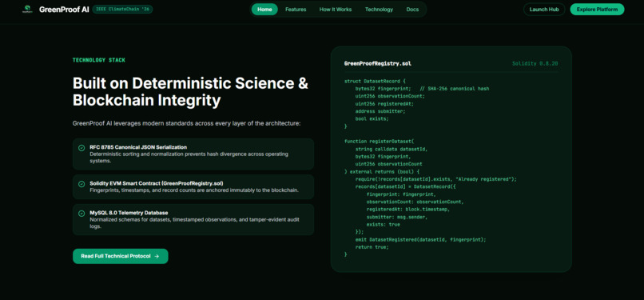Click the Launch Hub button

point(544,10)
